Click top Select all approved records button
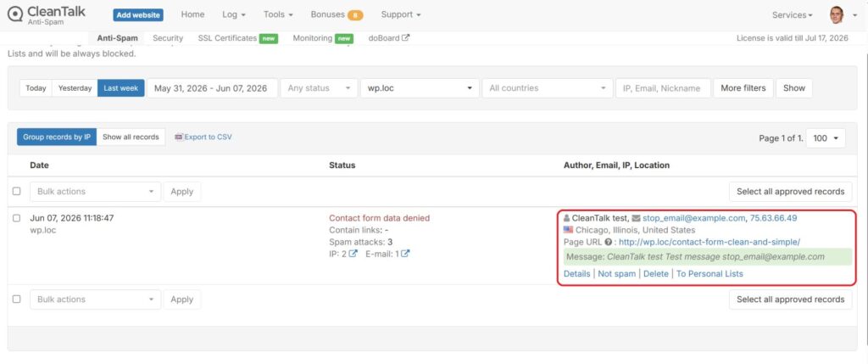Viewport: 868px width, 364px height. (x=791, y=191)
